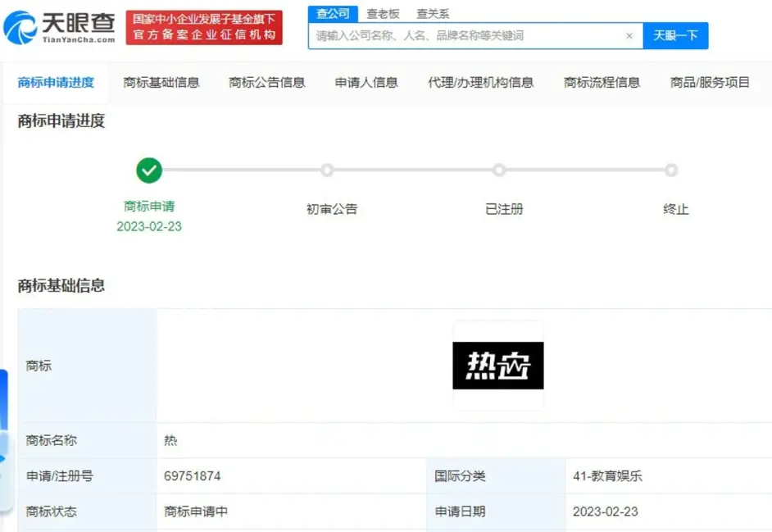Click the 终止 progress step marker
Screen dimensions: 772x532
tap(671, 171)
